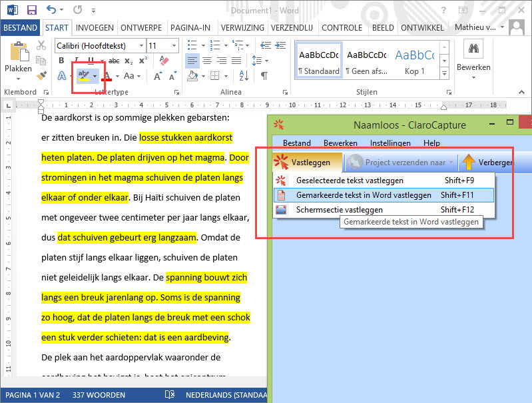
Task: Apply paragraph shading paint bucket
Action: point(192,76)
